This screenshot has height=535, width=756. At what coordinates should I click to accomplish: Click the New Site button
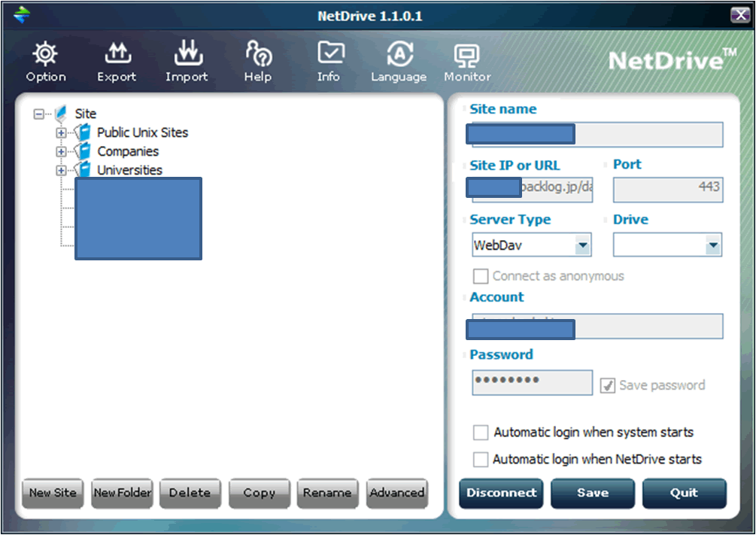click(x=53, y=493)
